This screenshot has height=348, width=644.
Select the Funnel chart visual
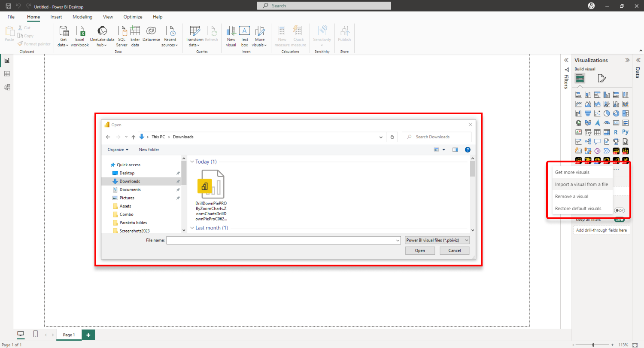(x=588, y=113)
